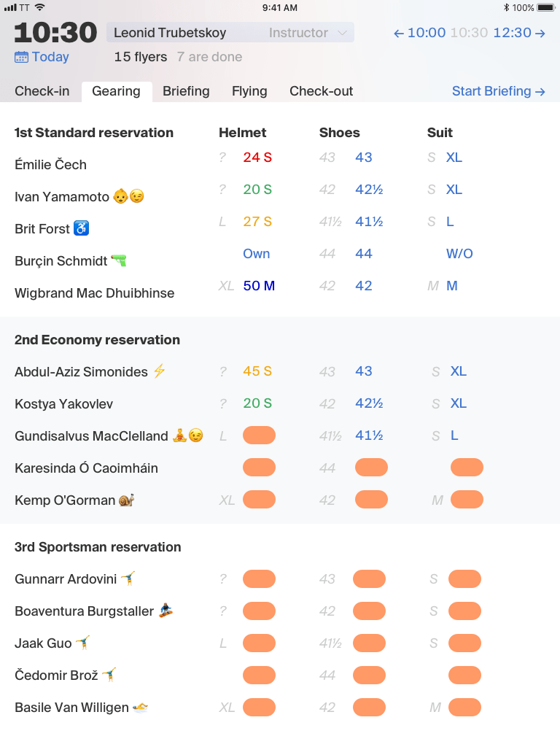
Task: Go to the previous 10:00 time slot
Action: (x=419, y=33)
